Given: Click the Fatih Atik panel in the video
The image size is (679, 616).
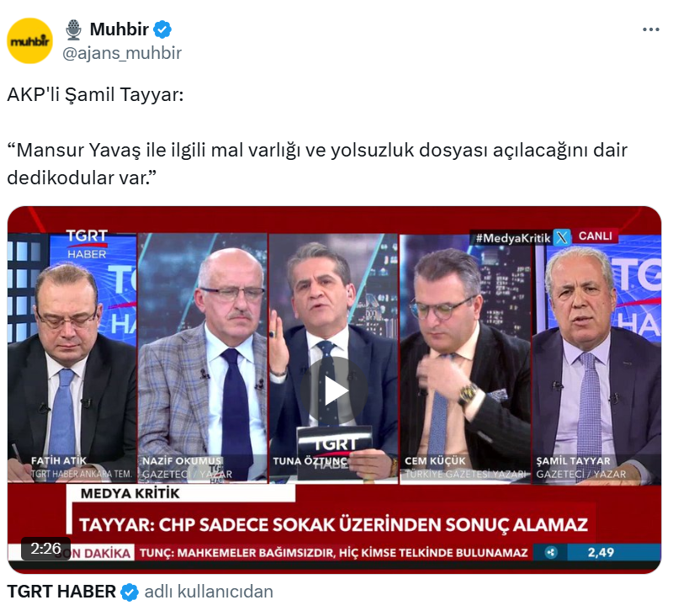Looking at the screenshot, I should point(72,358).
